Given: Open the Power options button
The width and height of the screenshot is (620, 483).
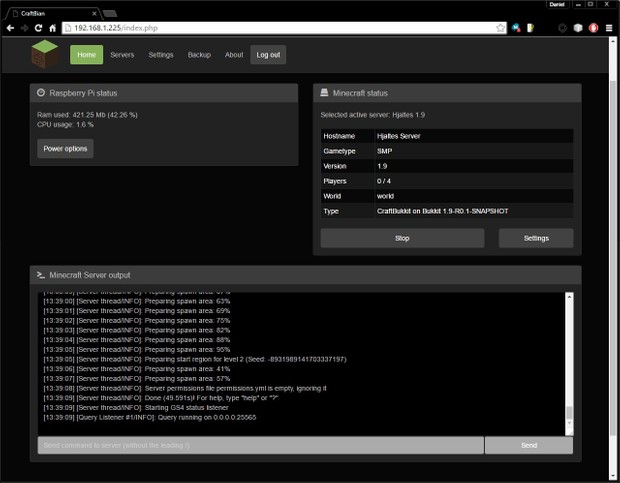Looking at the screenshot, I should pos(65,149).
